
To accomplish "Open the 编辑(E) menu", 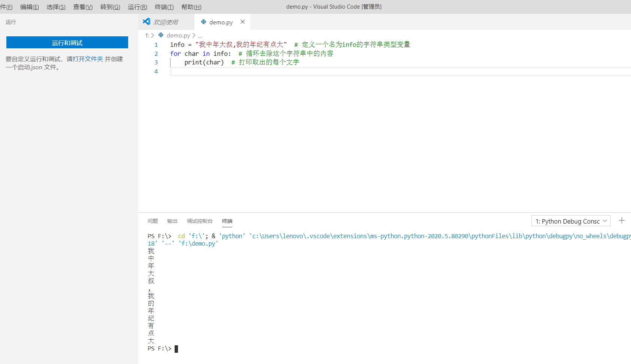I will pyautogui.click(x=30, y=7).
